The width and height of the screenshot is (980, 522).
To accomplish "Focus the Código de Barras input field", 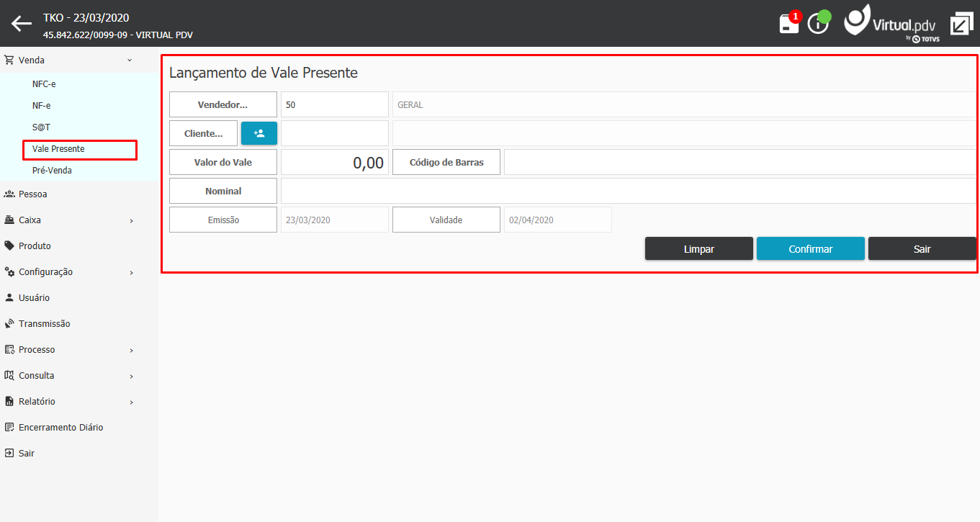I will pyautogui.click(x=740, y=162).
